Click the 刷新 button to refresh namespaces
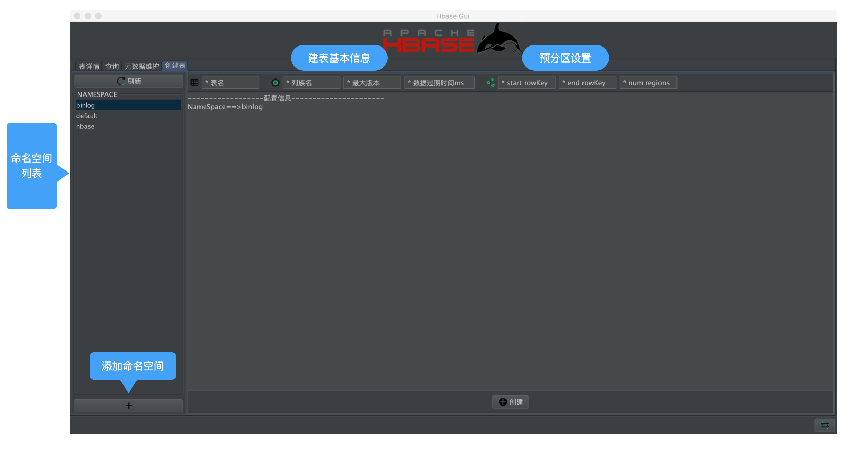 pos(128,81)
